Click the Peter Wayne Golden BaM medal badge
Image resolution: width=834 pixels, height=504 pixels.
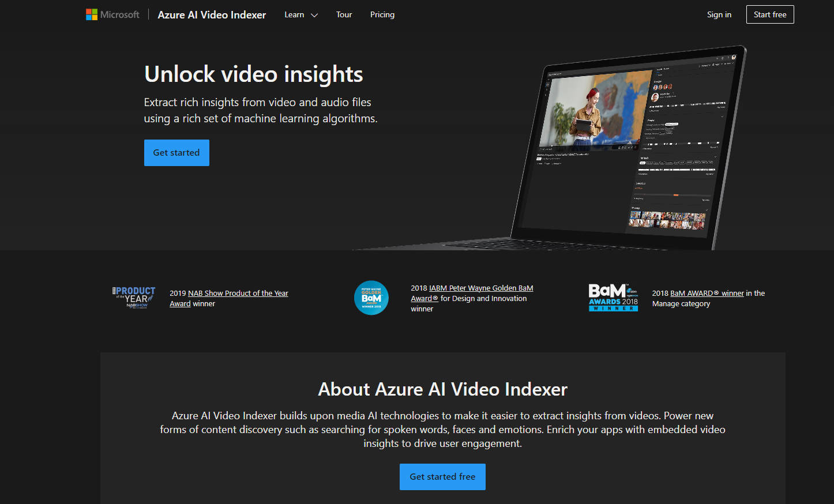click(371, 298)
